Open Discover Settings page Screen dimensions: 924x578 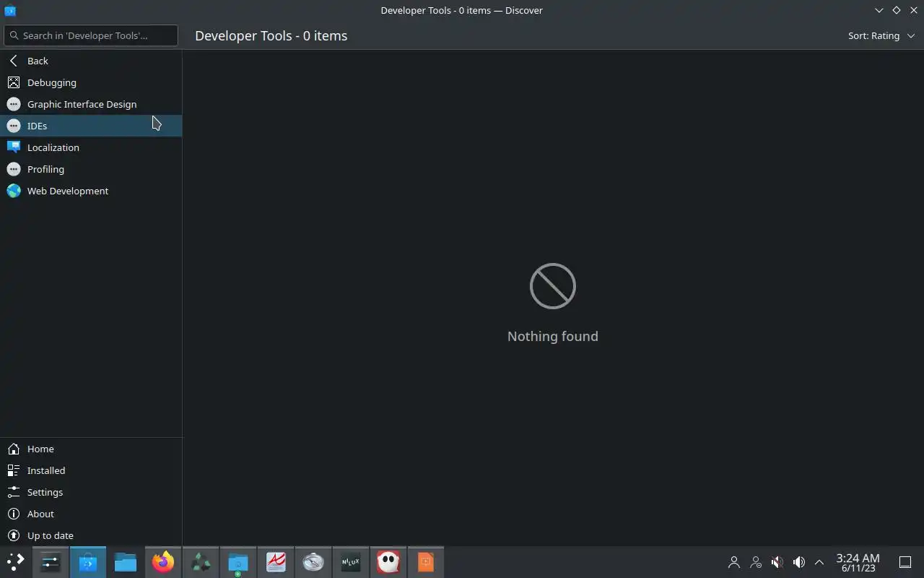pyautogui.click(x=91, y=492)
